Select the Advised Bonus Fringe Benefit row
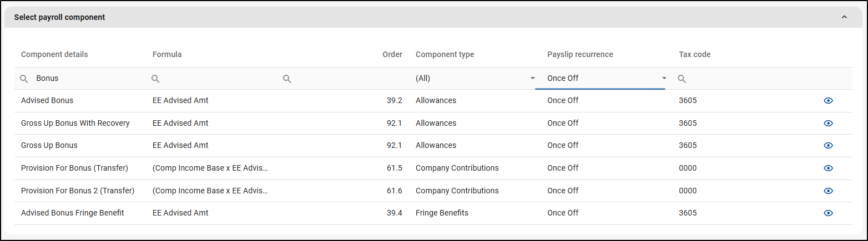This screenshot has width=868, height=241. pos(72,213)
